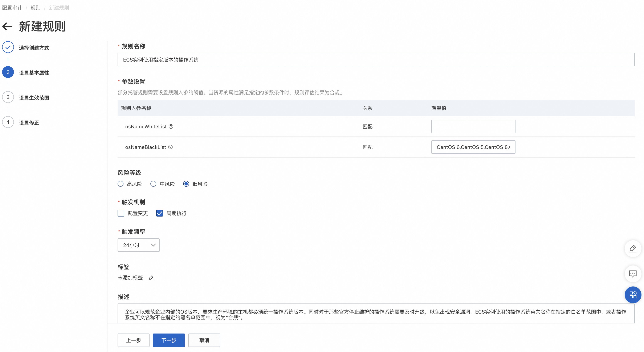Click the 规则名称 input field
The width and height of the screenshot is (644, 352).
tap(376, 60)
